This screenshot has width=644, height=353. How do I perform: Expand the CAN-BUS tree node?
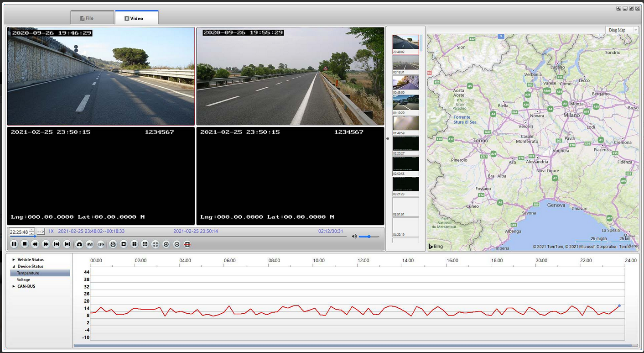click(x=14, y=286)
